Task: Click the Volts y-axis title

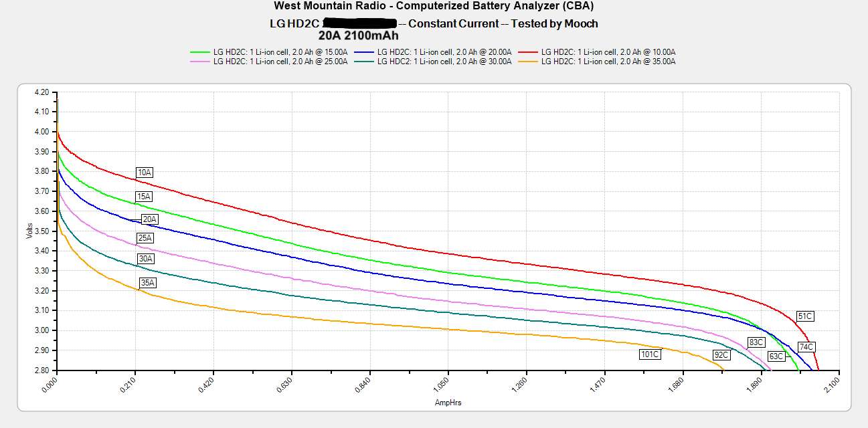Action: tap(29, 231)
